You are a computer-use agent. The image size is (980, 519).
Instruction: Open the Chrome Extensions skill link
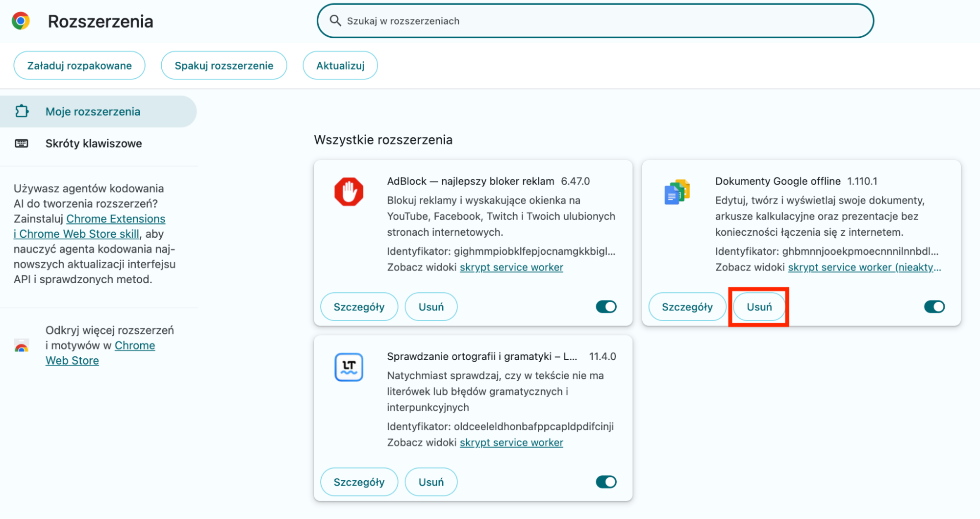click(90, 226)
